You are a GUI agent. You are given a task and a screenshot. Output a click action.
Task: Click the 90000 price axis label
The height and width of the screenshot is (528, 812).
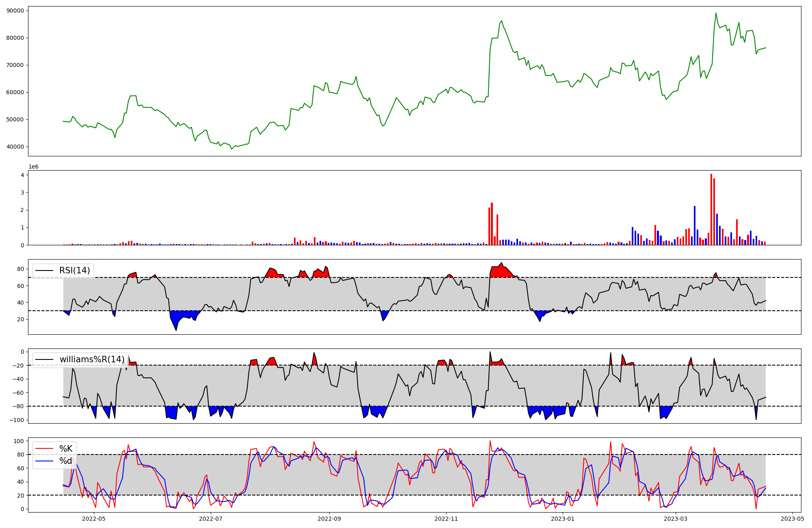[15, 11]
